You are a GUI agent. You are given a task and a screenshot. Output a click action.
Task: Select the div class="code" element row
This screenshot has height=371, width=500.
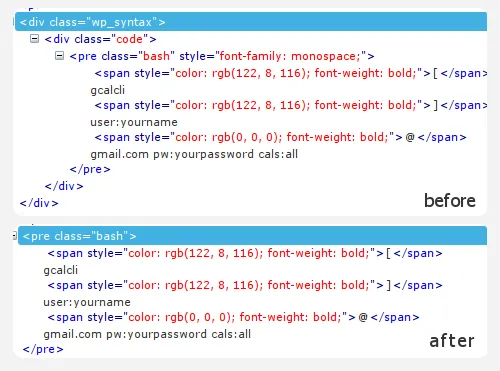tap(100, 39)
